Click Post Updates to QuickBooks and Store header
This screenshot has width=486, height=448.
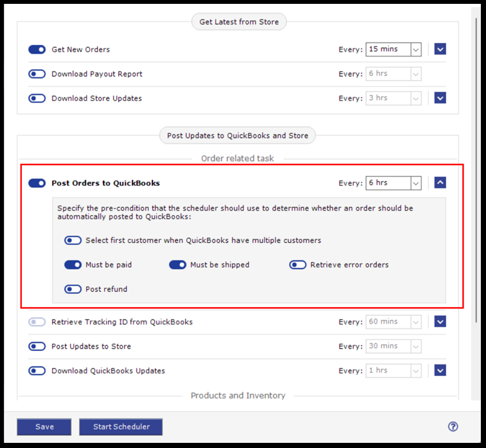tap(237, 136)
